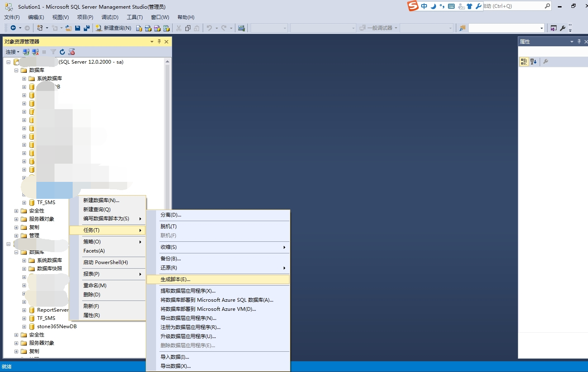Open the search combo box dropdown arrow
This screenshot has height=372, width=588.
click(x=542, y=28)
